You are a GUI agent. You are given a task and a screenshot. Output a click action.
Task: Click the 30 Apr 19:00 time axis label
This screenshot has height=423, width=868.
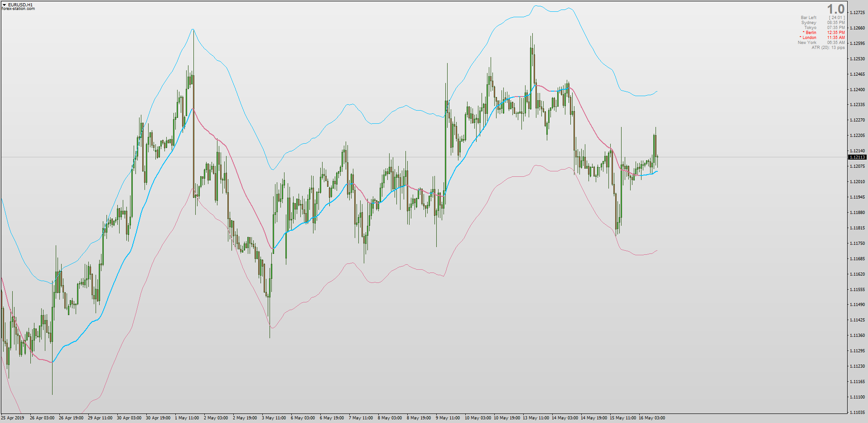pos(158,418)
